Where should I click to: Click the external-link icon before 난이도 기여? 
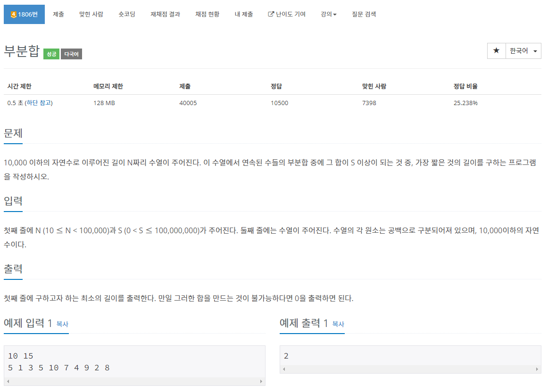(x=271, y=14)
